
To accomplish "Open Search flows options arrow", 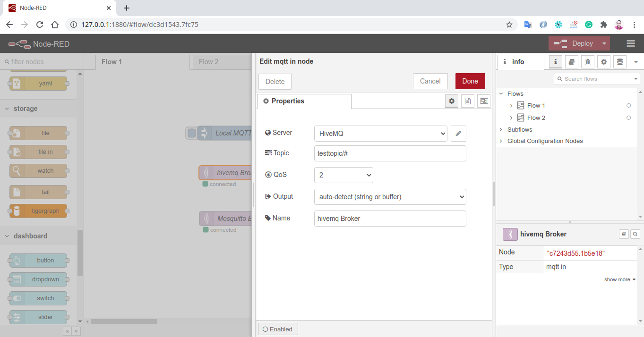I will [x=636, y=79].
